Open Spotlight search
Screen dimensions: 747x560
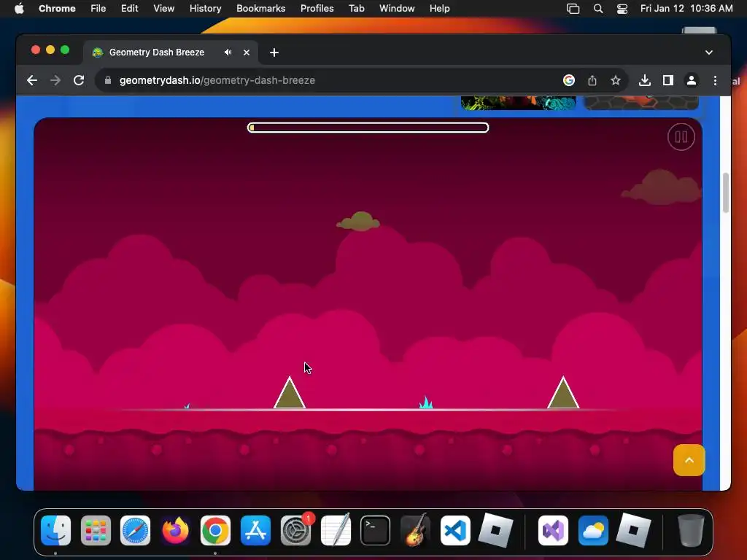click(598, 9)
